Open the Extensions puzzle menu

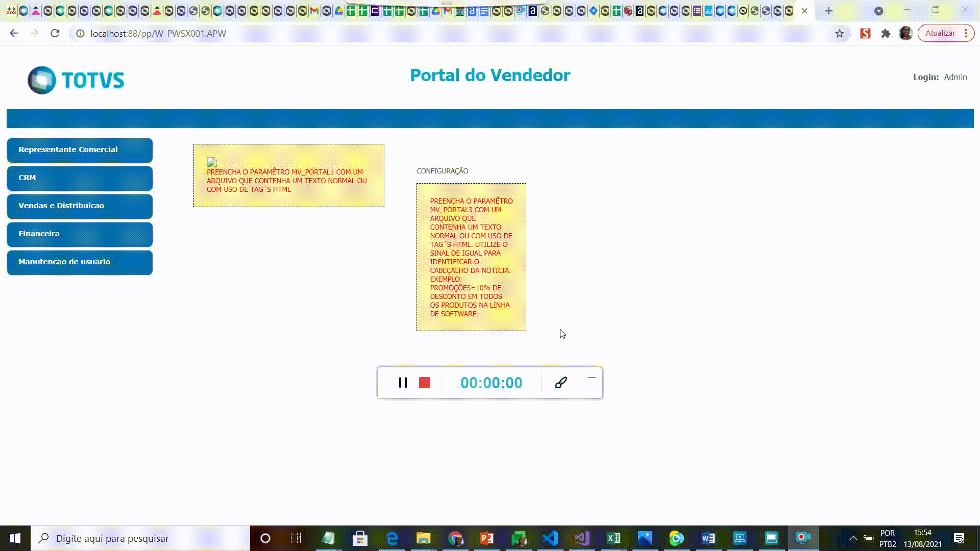(x=886, y=33)
